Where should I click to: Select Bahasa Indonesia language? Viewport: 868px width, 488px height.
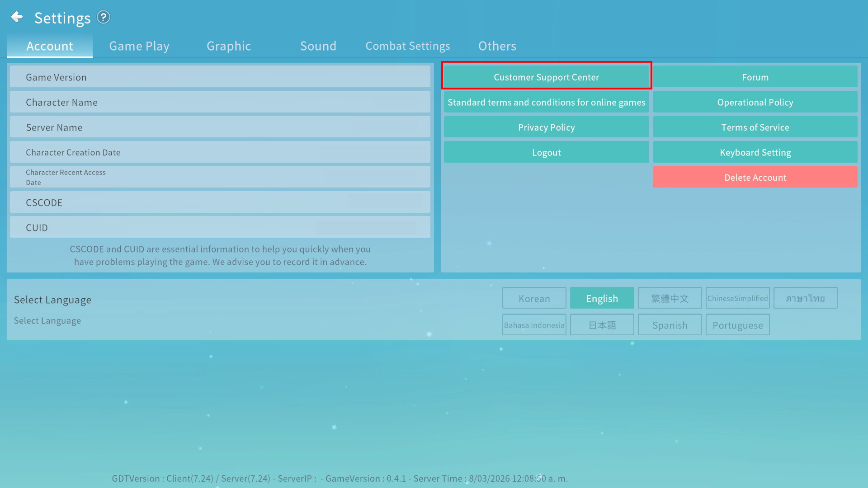click(534, 325)
